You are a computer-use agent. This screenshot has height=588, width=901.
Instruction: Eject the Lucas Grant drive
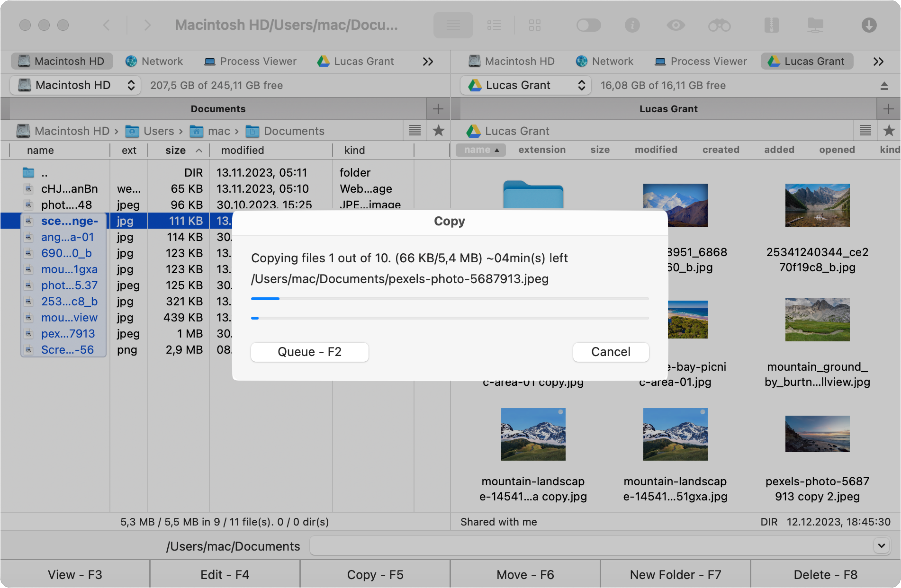[x=884, y=86]
